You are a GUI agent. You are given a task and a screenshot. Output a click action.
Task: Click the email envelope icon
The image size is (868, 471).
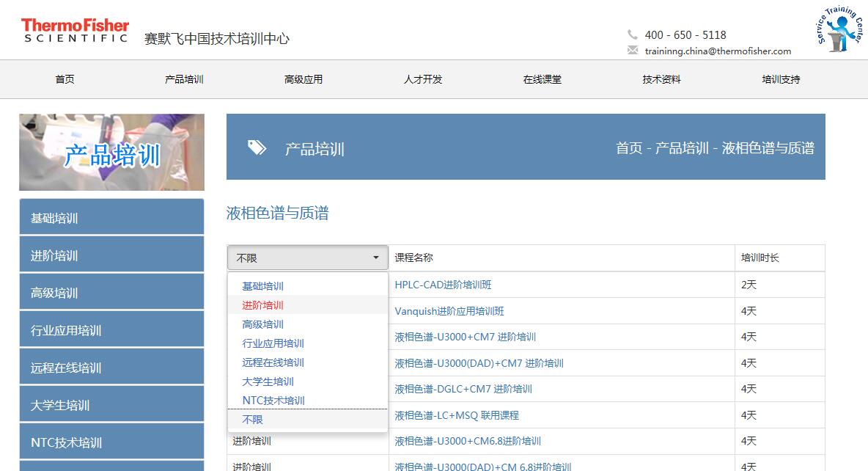click(632, 51)
